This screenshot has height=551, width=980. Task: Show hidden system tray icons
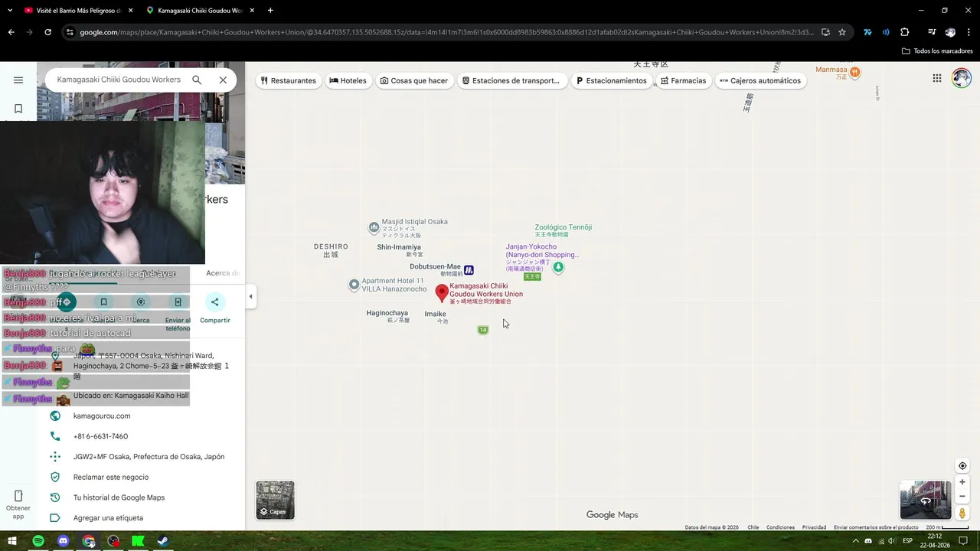[855, 541]
